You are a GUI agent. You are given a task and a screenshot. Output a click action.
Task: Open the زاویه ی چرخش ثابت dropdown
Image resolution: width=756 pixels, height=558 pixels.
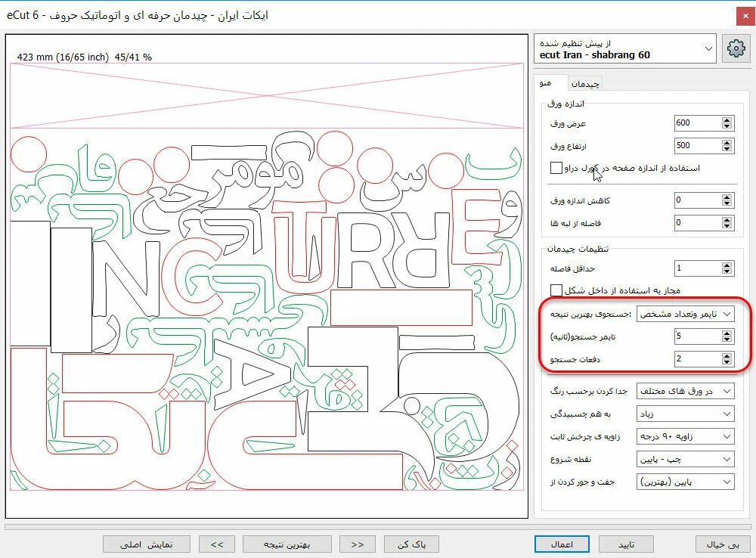coord(685,436)
